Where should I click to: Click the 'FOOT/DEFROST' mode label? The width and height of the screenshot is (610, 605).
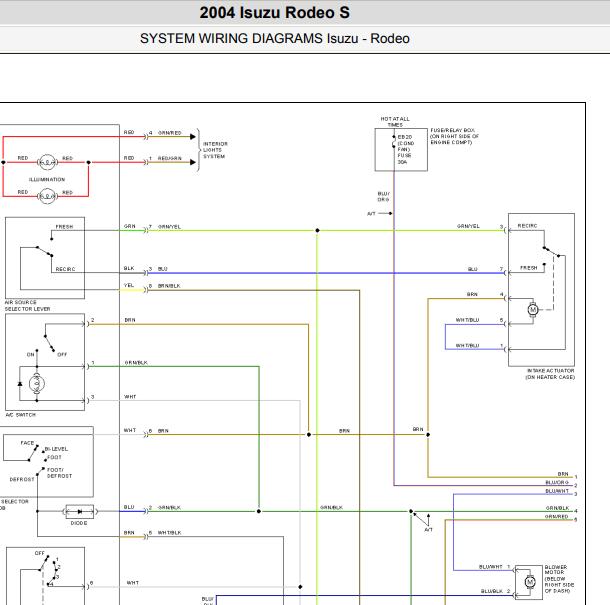tap(59, 473)
